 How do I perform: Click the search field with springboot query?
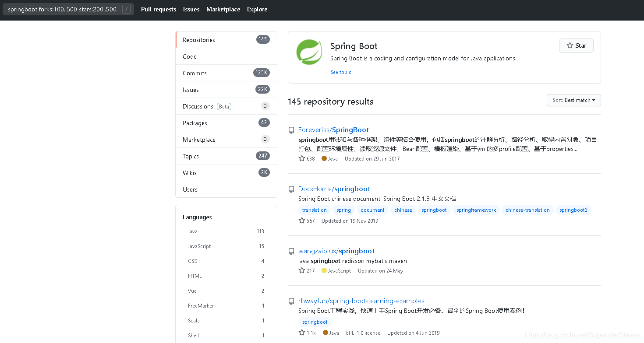(x=68, y=9)
